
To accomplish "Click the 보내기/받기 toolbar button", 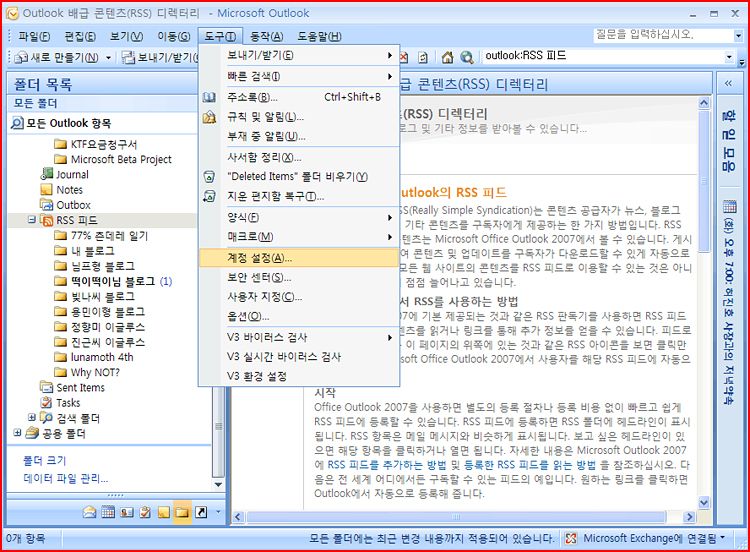I will pos(159,58).
